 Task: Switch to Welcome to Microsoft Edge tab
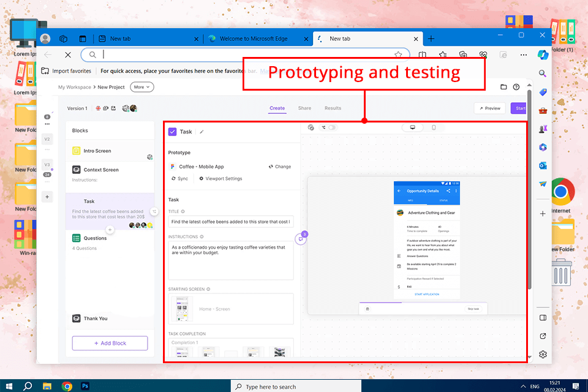(258, 39)
